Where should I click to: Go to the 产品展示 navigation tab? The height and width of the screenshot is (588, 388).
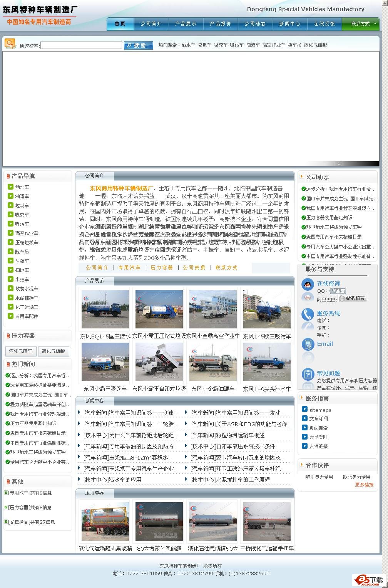[186, 24]
